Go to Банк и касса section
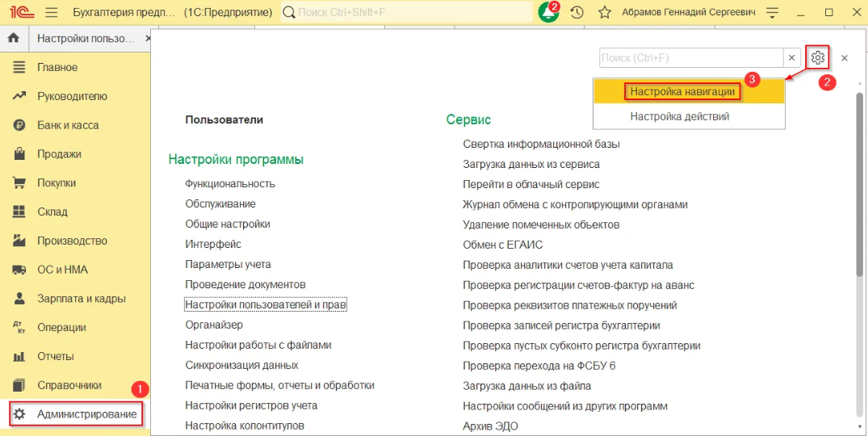The height and width of the screenshot is (436, 868). (68, 125)
